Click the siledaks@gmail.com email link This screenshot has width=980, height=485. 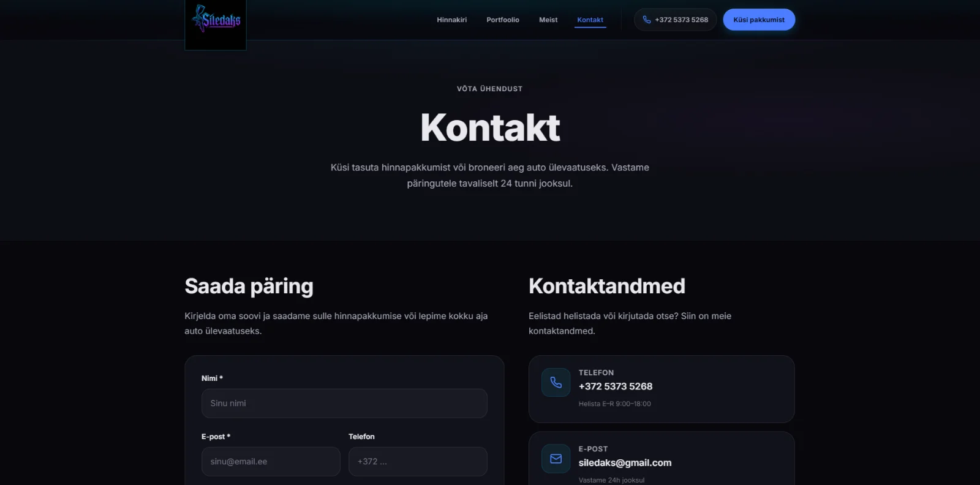(625, 463)
